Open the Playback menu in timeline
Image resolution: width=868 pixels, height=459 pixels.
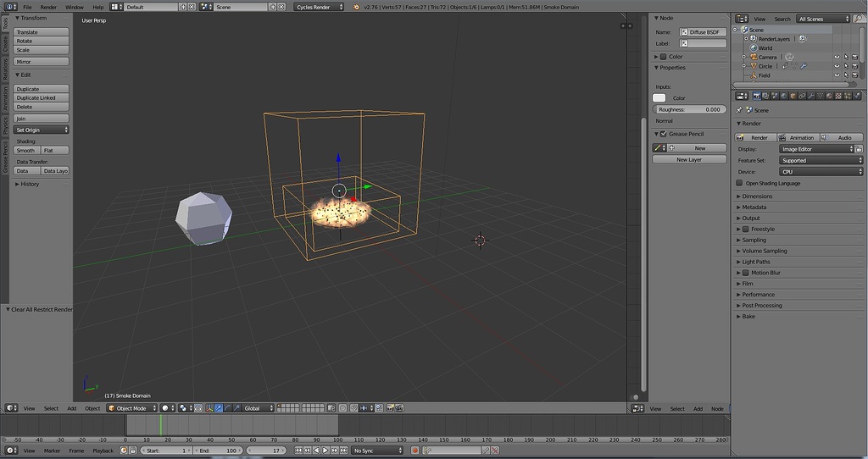[x=103, y=451]
